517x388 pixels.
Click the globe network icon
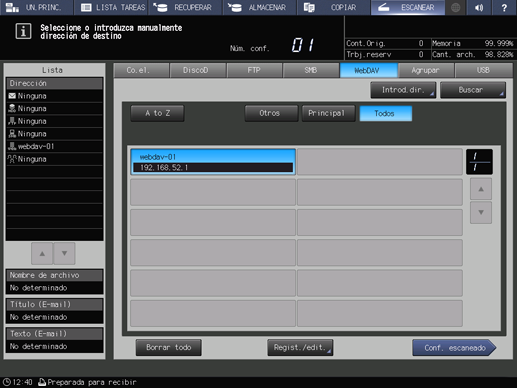pos(455,7)
